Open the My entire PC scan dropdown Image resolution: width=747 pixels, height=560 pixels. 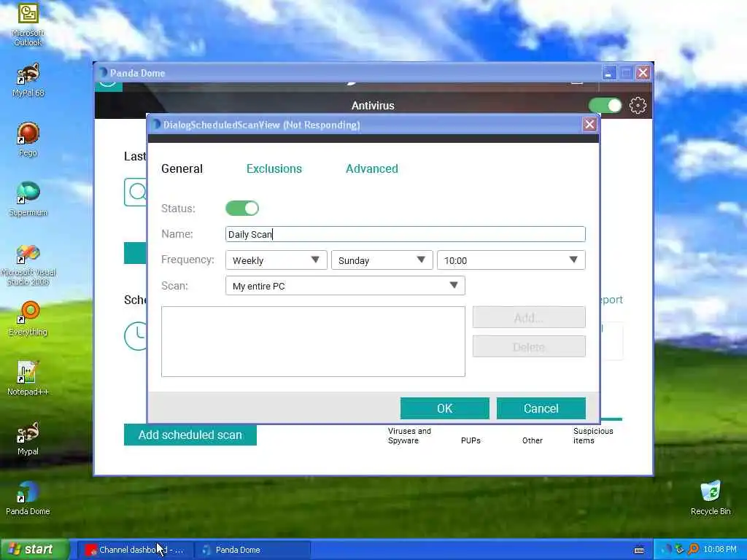345,286
